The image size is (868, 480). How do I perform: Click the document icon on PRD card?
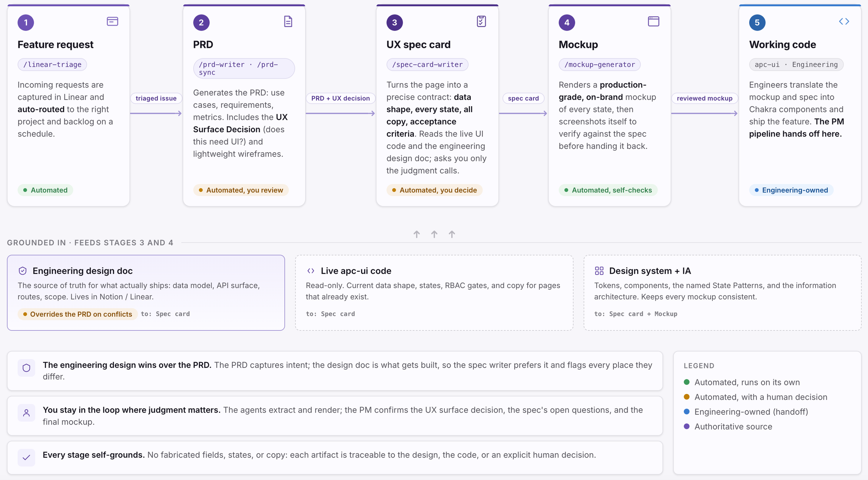pyautogui.click(x=288, y=22)
